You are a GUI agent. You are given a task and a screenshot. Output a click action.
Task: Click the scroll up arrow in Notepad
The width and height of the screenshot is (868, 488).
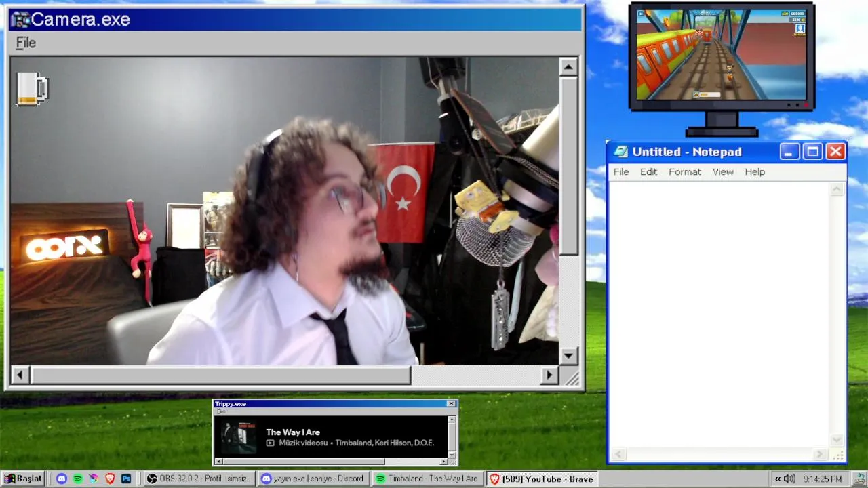[837, 189]
